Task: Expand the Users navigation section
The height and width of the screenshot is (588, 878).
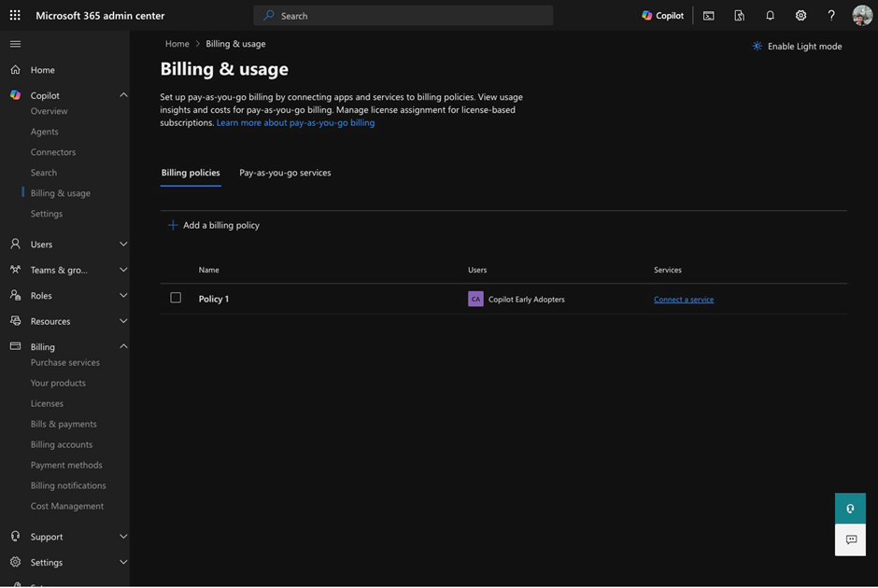Action: (x=123, y=245)
